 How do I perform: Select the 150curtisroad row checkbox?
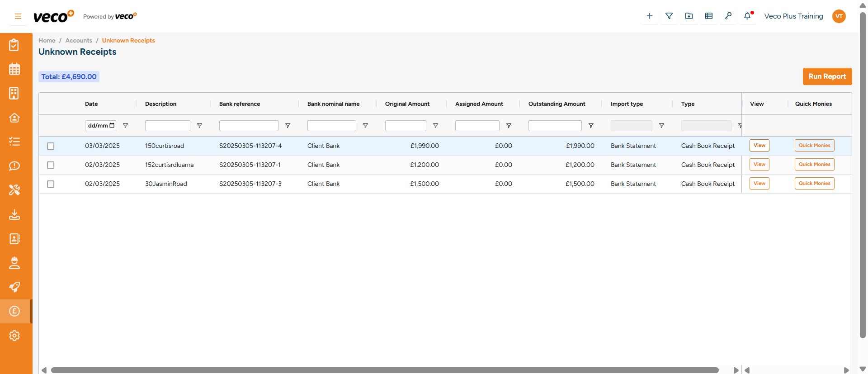(x=51, y=146)
